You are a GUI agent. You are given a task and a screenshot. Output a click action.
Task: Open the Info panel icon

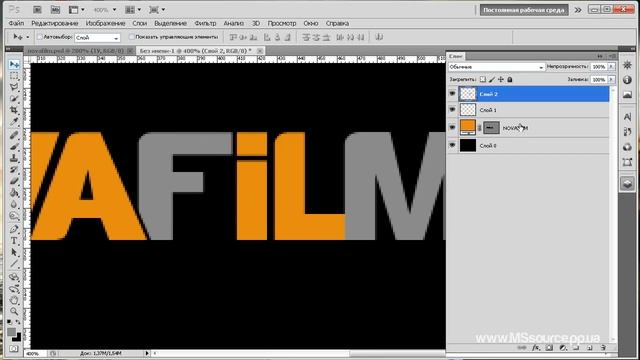tap(627, 80)
